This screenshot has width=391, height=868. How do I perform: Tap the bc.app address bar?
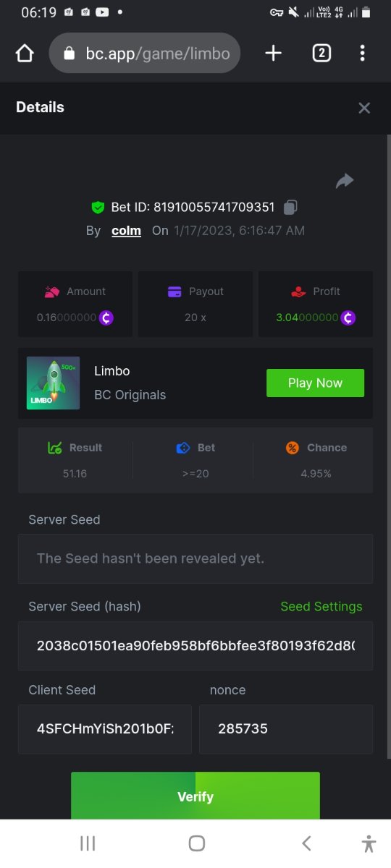coord(145,53)
